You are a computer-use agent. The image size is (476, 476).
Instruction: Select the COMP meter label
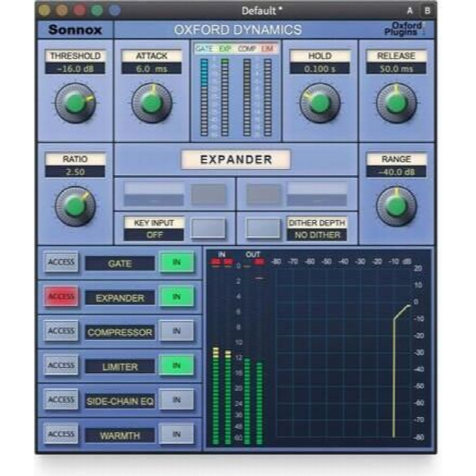point(246,49)
